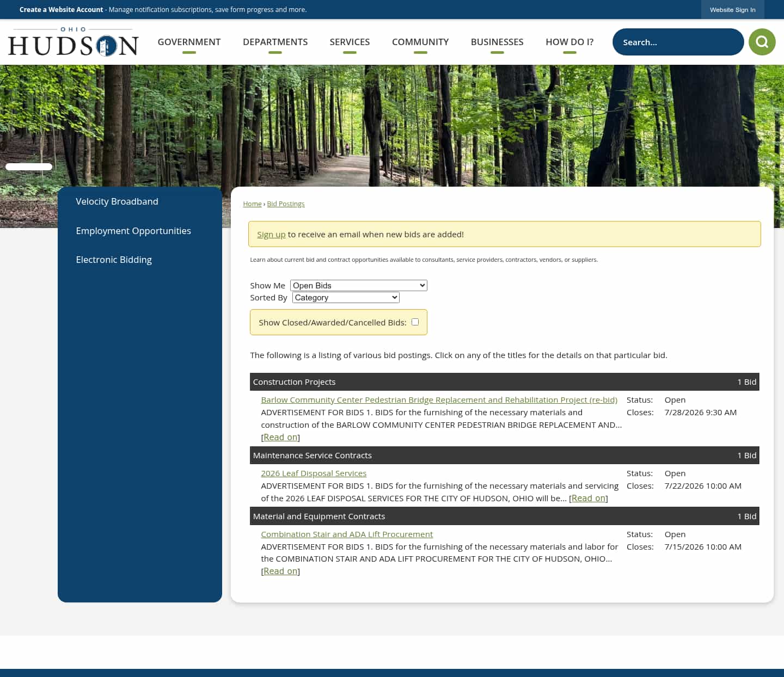Click the Construction Projects category header
The height and width of the screenshot is (677, 784).
(x=504, y=381)
